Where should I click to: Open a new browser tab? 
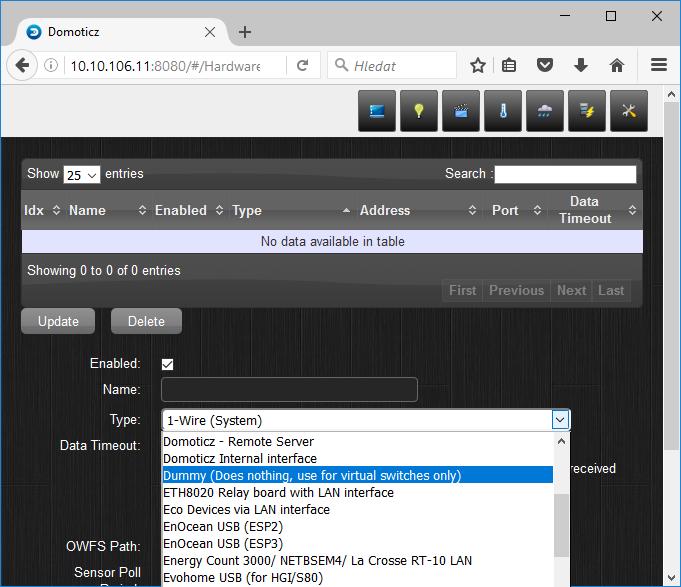point(245,32)
